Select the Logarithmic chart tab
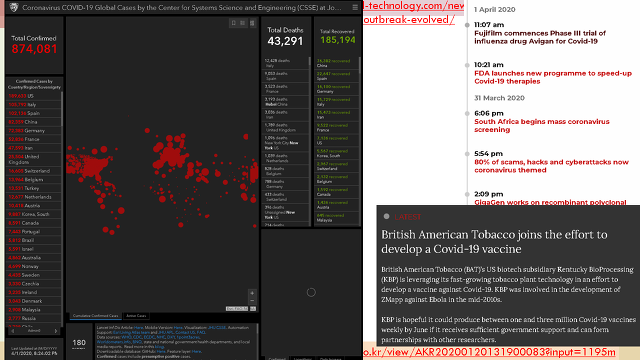Viewport: 640px width, 360px height. (x=303, y=358)
